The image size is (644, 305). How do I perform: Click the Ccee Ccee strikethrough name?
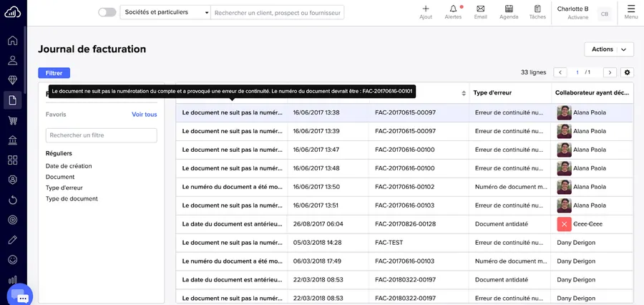pos(587,224)
